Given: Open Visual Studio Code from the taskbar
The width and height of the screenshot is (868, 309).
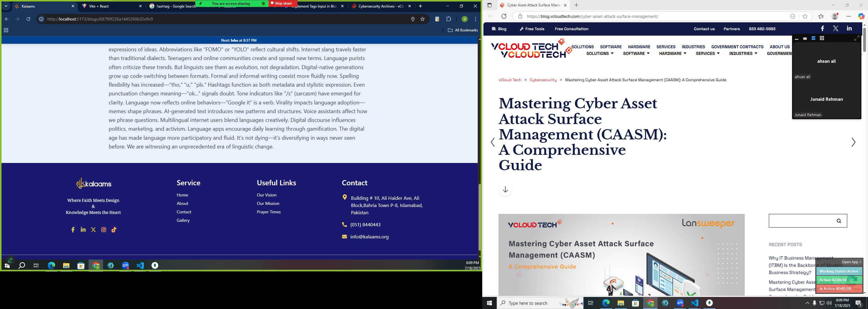Looking at the screenshot, I should [695, 303].
